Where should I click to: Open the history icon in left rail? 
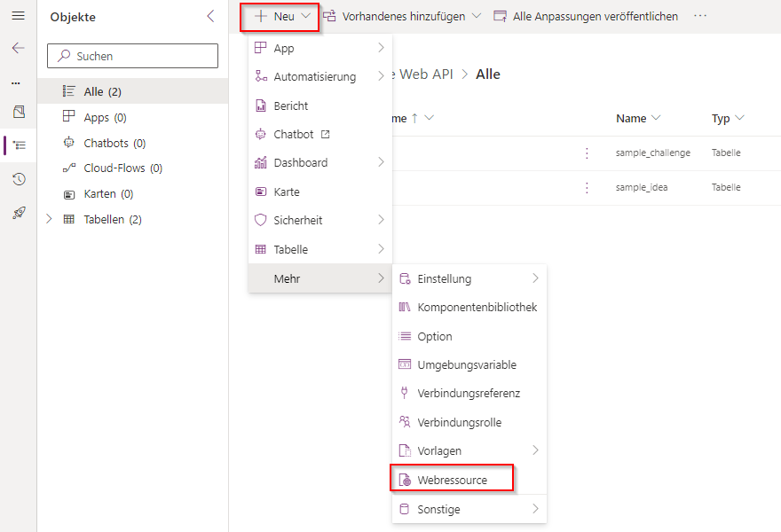click(x=18, y=179)
